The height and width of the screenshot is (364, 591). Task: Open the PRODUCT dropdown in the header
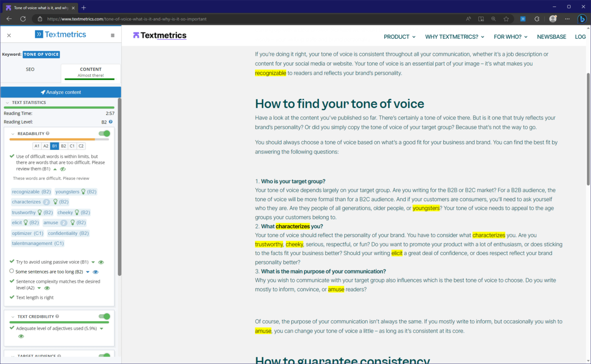point(399,36)
